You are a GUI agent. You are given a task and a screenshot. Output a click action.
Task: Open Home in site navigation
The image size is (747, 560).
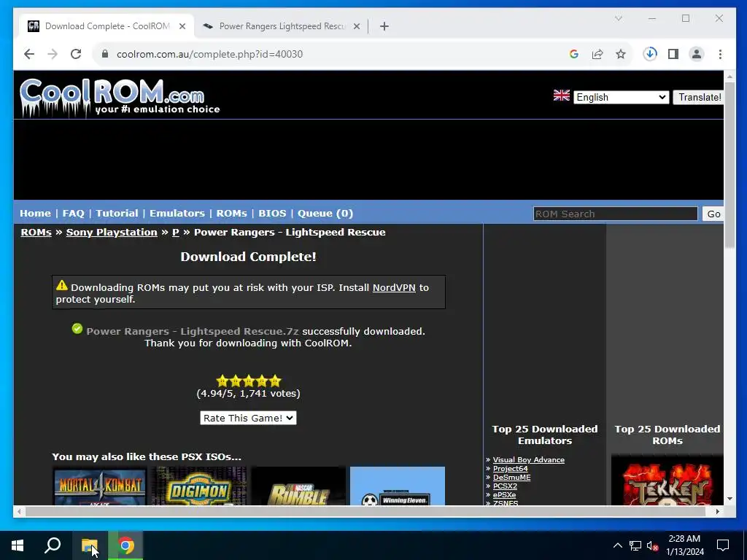pyautogui.click(x=35, y=214)
